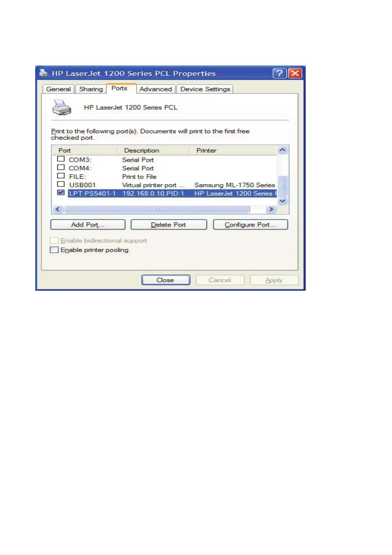Select the COM4: port name
This screenshot has width=392, height=555.
[x=80, y=168]
